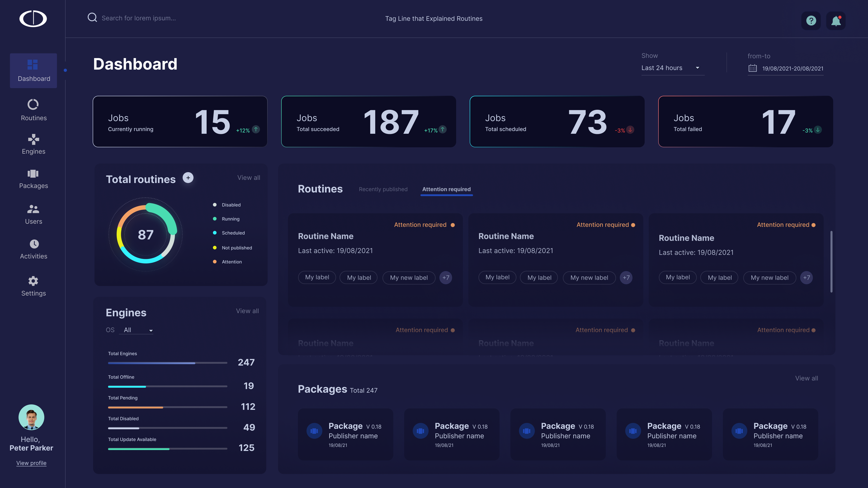Click the Total Update Available progress bar
Image resolution: width=868 pixels, height=488 pixels.
[167, 449]
